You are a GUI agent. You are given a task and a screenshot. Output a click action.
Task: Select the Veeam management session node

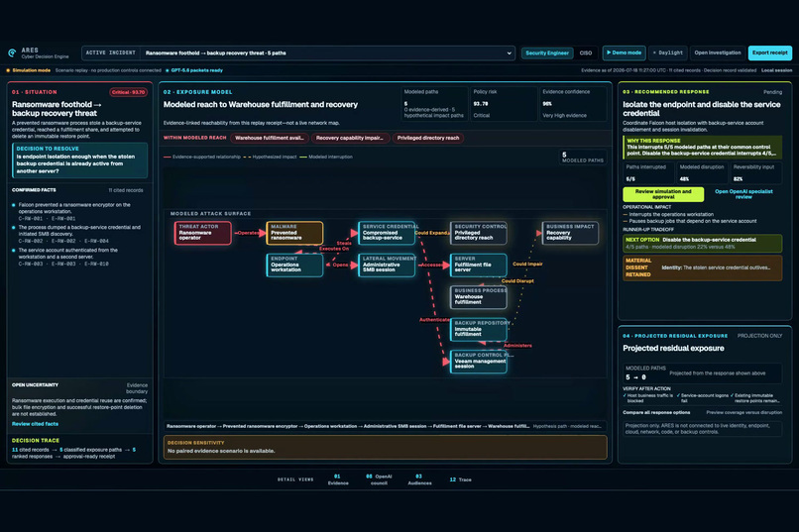479,362
